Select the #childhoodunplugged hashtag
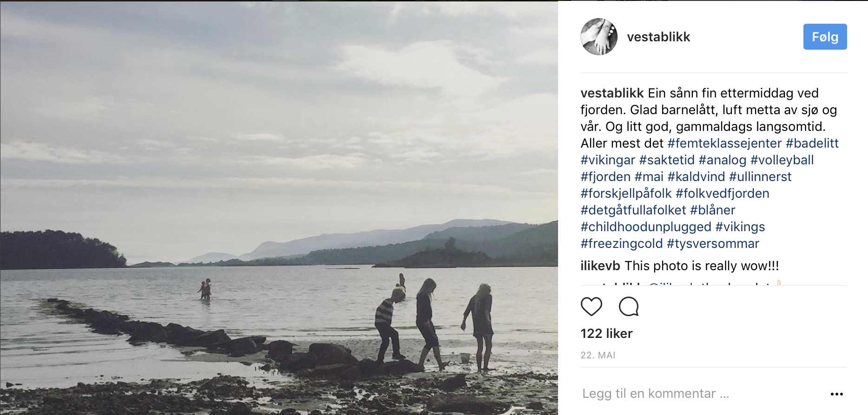868x415 pixels. tap(645, 227)
